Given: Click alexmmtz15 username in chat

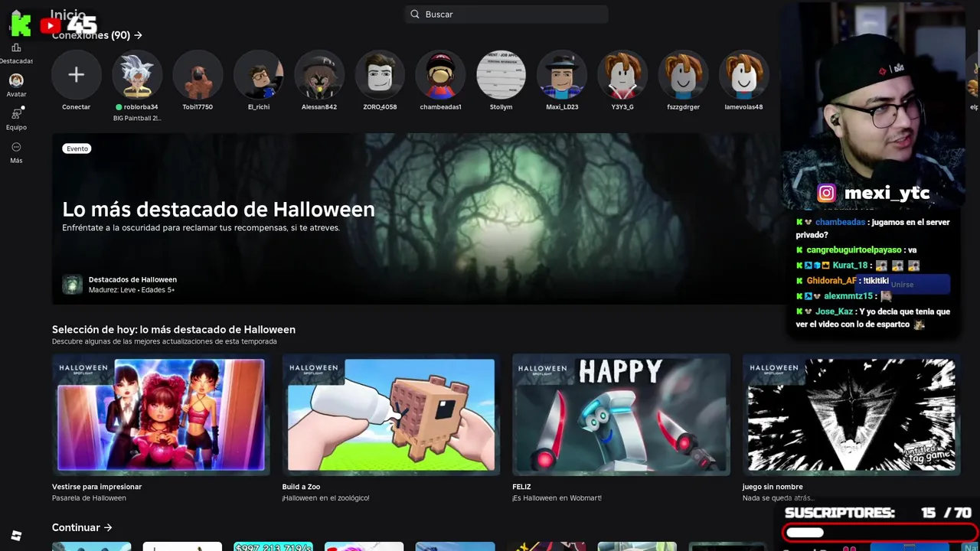Looking at the screenshot, I should pos(848,296).
